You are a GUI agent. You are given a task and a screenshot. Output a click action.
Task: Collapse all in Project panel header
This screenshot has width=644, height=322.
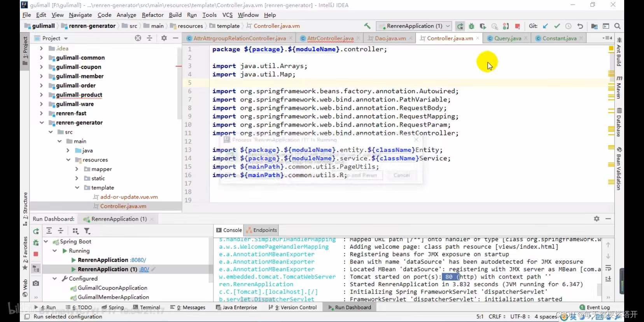tap(149, 38)
